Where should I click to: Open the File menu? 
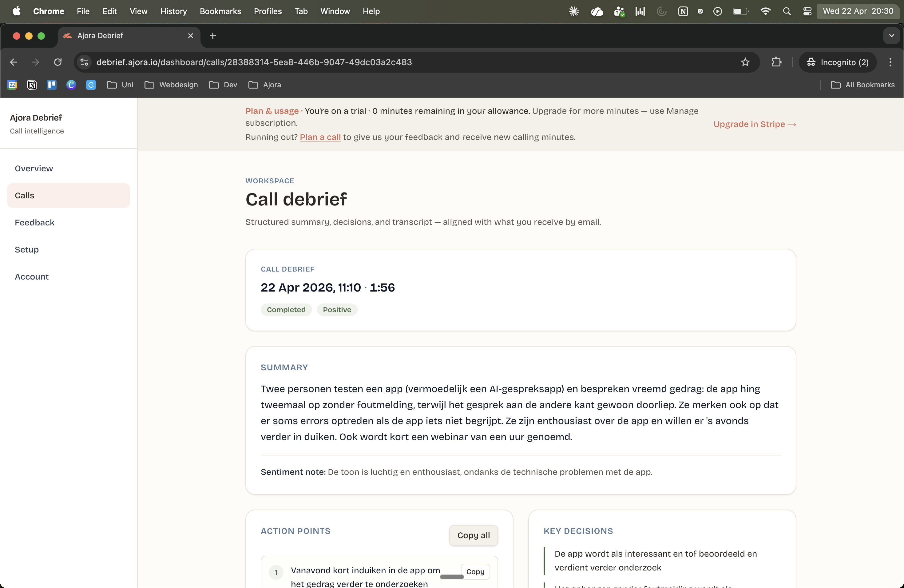tap(83, 11)
